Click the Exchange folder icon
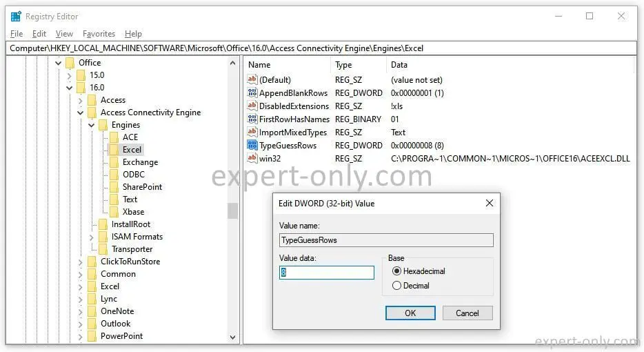Screen dimensions: 644x352 tap(114, 162)
